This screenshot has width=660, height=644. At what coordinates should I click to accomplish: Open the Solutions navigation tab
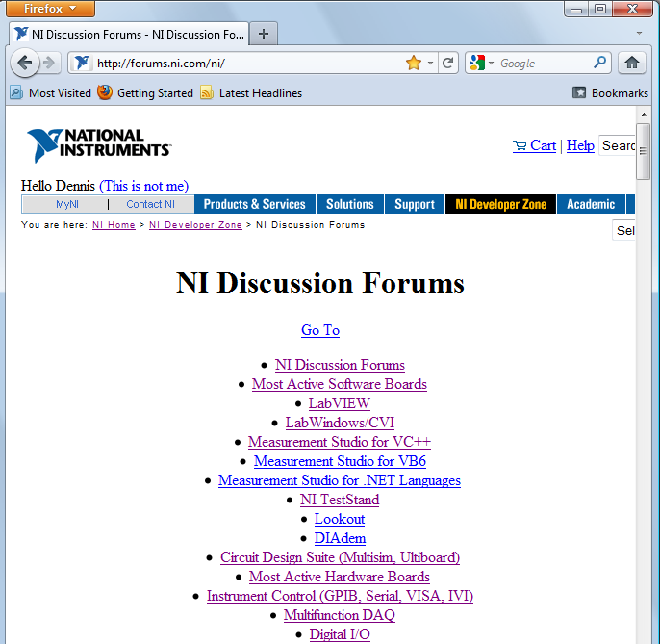(350, 204)
